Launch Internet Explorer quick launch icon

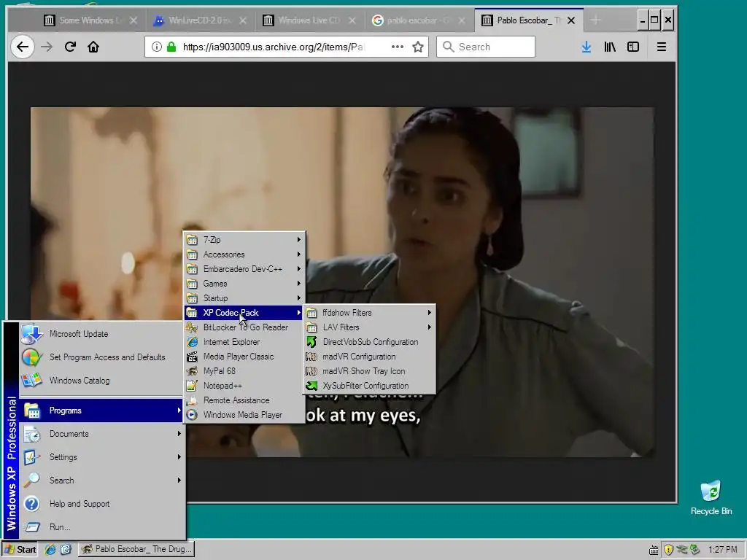(x=50, y=550)
